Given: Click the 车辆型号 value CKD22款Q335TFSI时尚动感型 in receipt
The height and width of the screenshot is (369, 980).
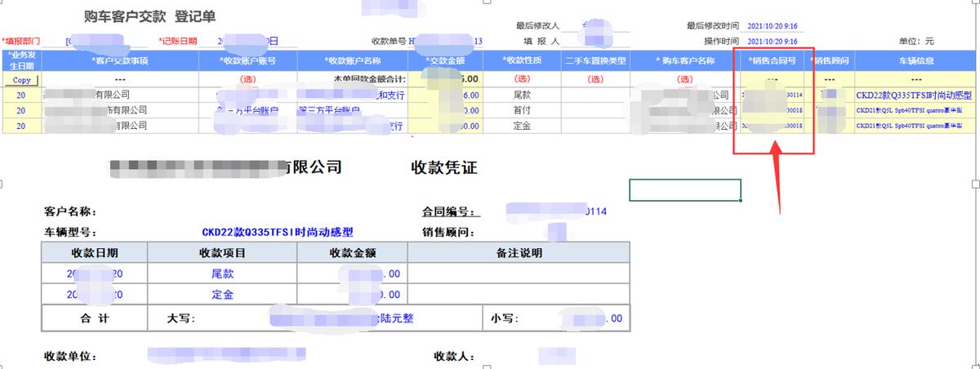Looking at the screenshot, I should 278,232.
